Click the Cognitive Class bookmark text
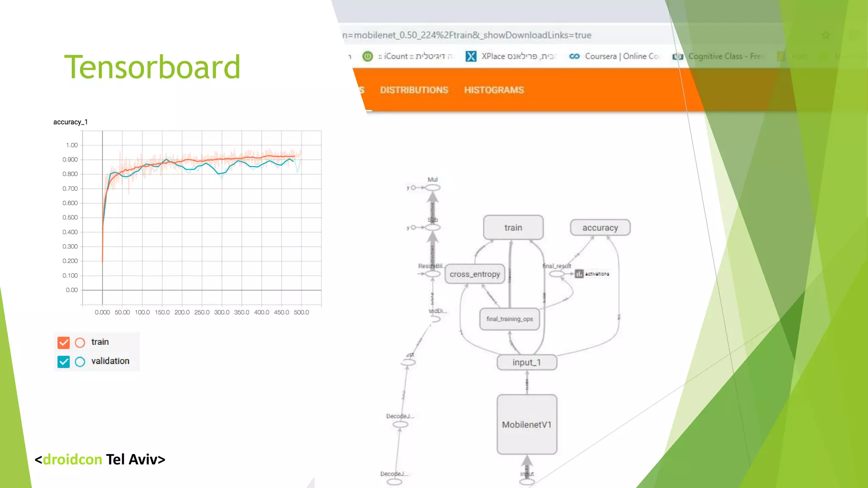Viewport: 868px width, 488px height. click(x=724, y=56)
